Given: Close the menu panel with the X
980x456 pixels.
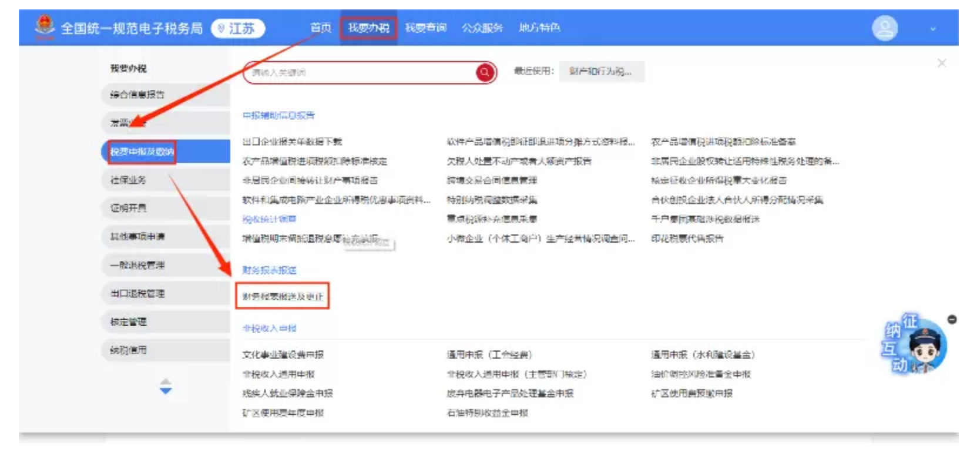Looking at the screenshot, I should pyautogui.click(x=942, y=63).
